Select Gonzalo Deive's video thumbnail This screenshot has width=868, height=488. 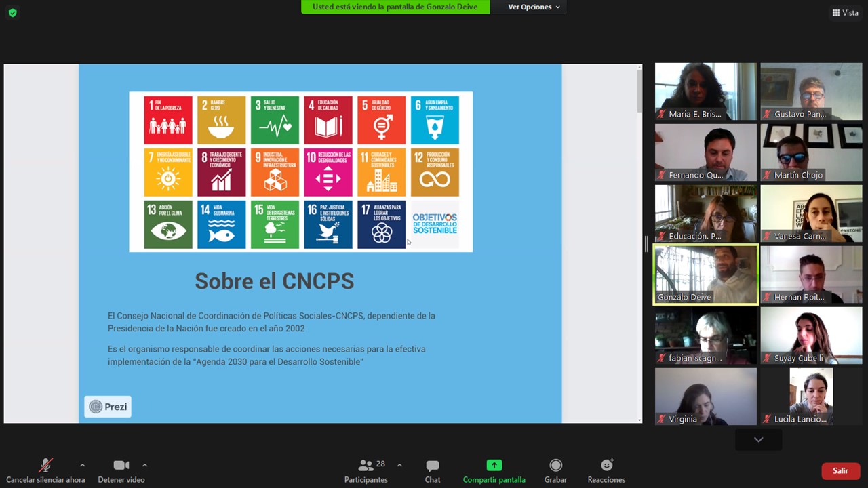point(706,274)
